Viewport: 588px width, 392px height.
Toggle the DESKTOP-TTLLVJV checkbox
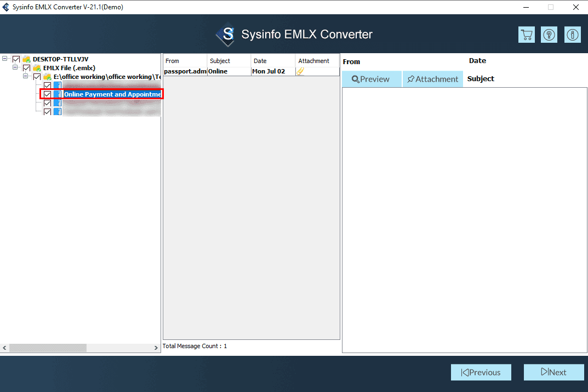tap(16, 59)
